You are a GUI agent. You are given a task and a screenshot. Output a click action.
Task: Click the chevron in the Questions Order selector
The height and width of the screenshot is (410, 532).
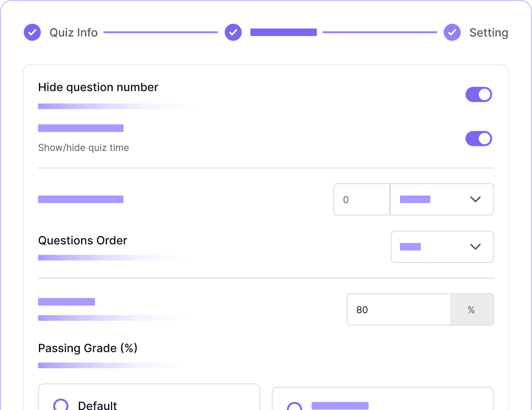(x=475, y=247)
